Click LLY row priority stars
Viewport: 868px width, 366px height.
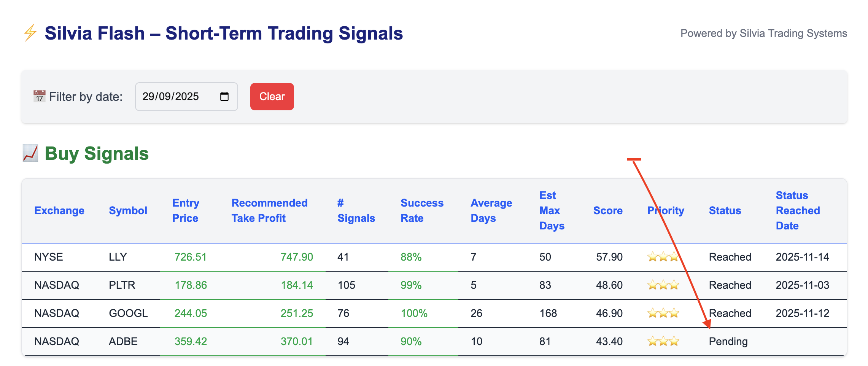pyautogui.click(x=663, y=257)
